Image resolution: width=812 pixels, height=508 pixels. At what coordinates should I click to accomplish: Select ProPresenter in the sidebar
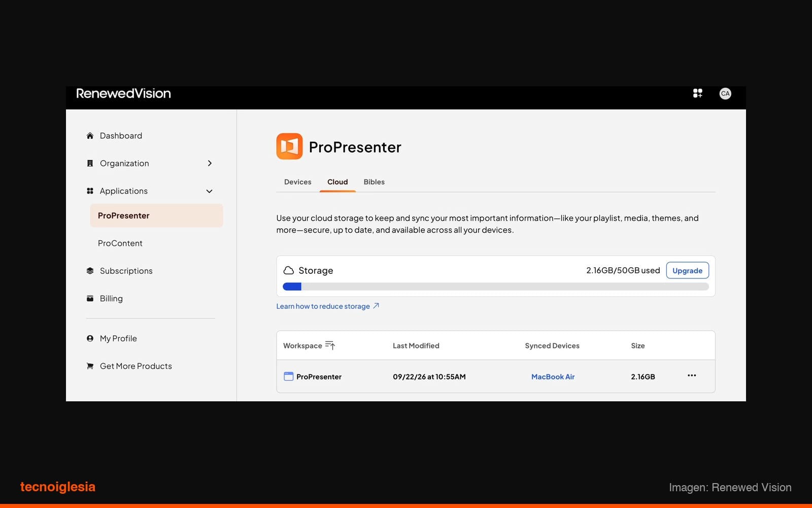click(156, 215)
